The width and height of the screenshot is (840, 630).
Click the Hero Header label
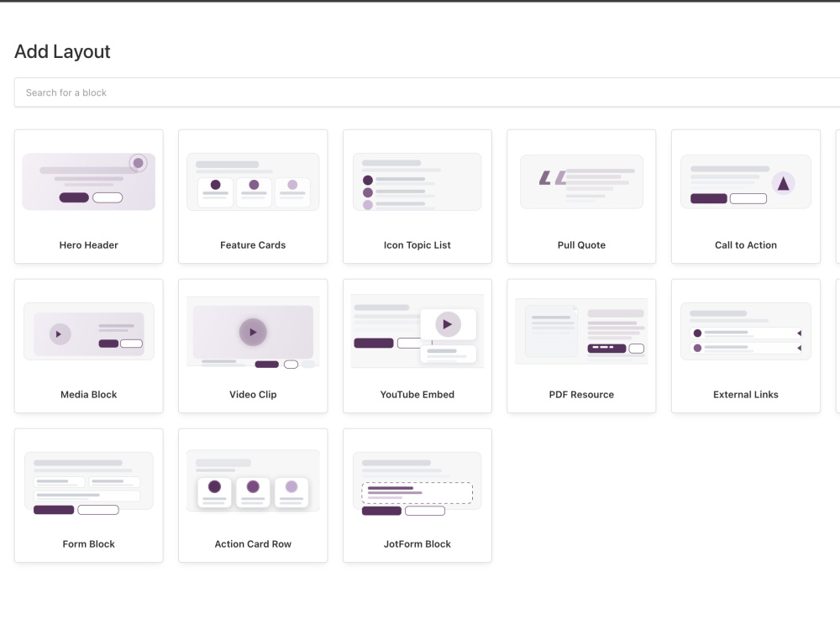(89, 244)
